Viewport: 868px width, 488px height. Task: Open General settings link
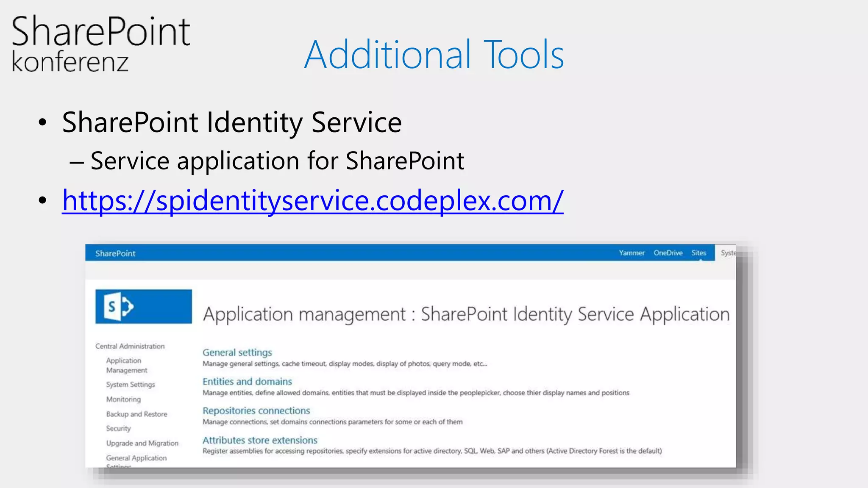[237, 352]
